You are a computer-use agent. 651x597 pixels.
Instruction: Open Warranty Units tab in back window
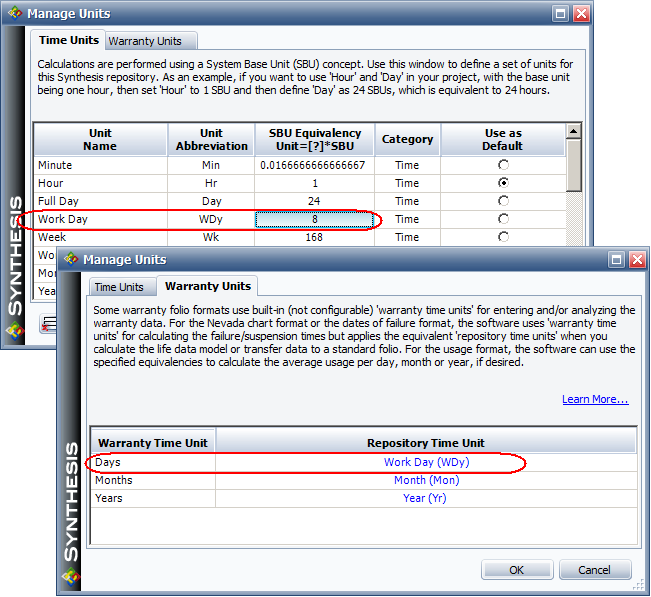145,41
